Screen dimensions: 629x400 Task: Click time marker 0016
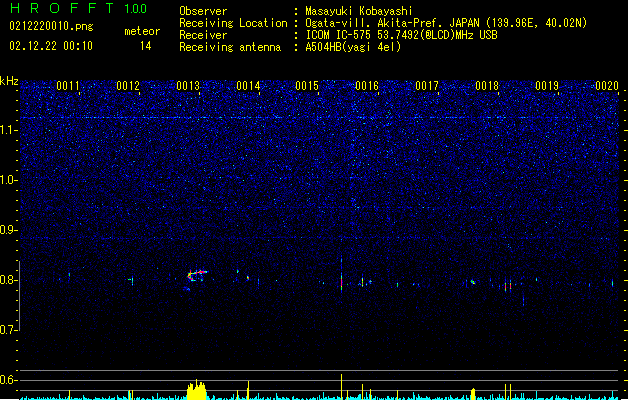(x=367, y=86)
